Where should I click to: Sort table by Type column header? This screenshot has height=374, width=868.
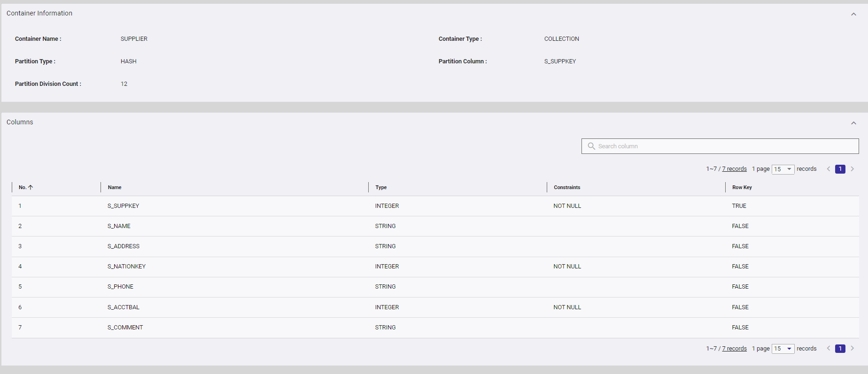point(381,187)
